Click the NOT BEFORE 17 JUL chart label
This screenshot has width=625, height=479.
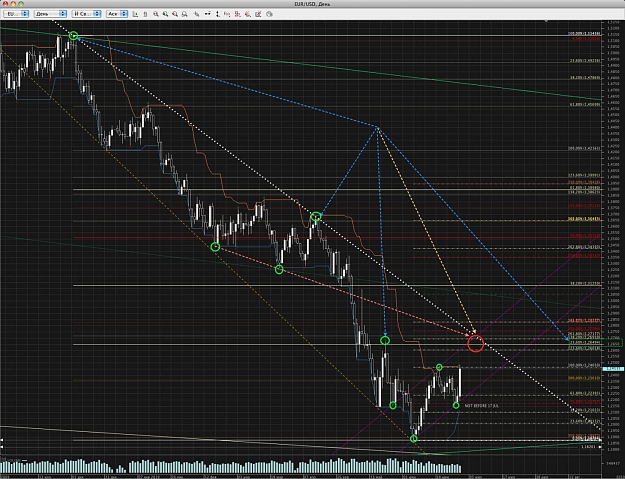click(x=482, y=405)
